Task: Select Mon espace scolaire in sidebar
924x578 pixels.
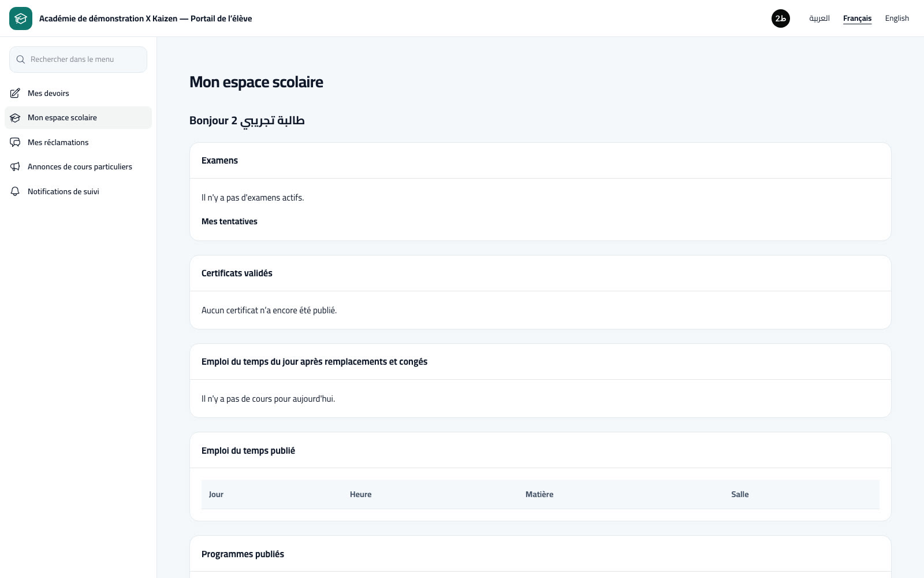Action: 78,118
